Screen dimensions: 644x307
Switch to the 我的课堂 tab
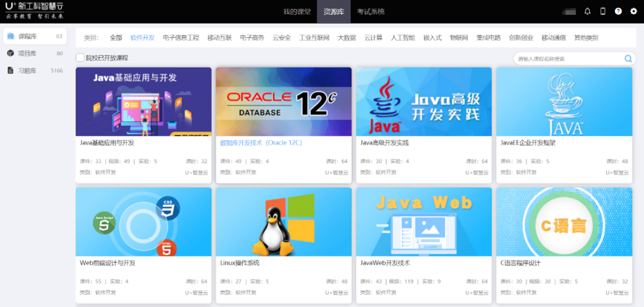click(x=297, y=12)
